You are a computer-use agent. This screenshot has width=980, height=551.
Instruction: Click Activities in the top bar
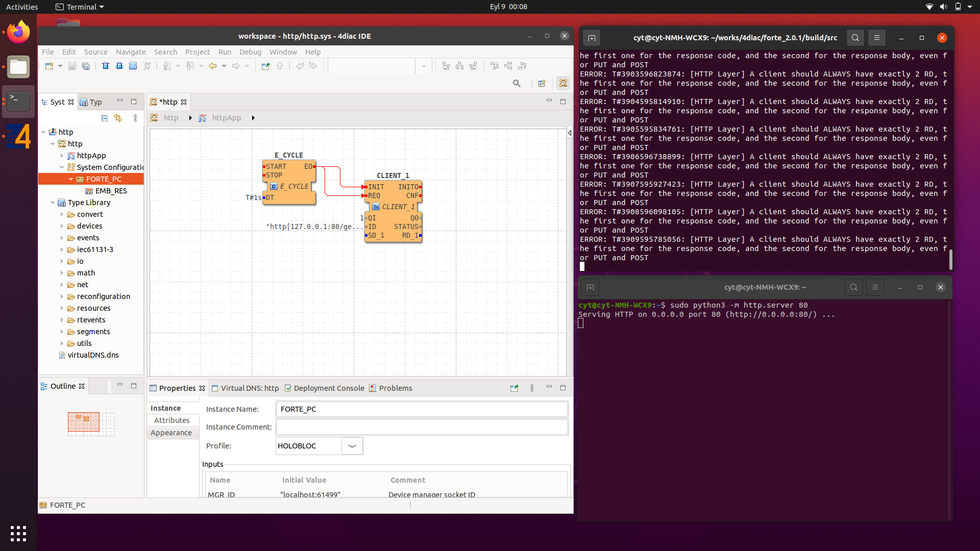22,7
